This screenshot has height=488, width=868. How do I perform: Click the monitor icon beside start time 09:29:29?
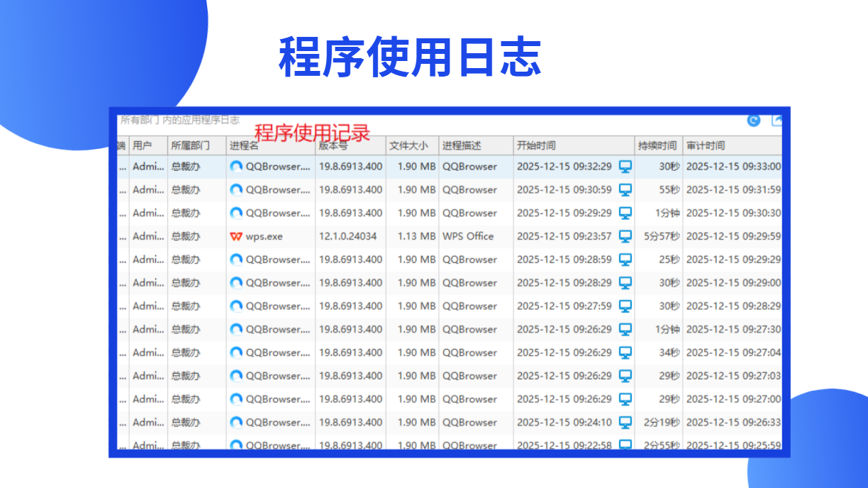click(x=625, y=213)
